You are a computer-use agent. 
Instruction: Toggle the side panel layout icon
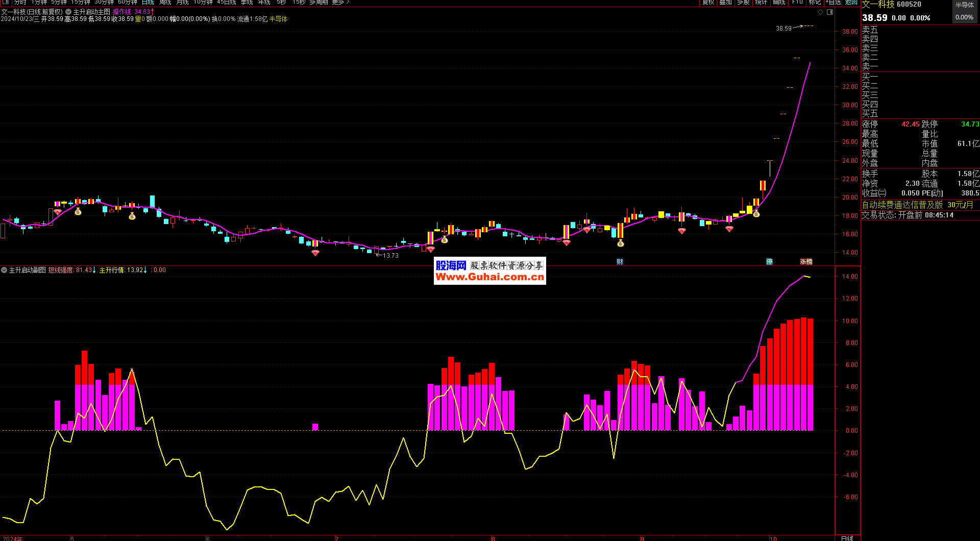point(830,12)
